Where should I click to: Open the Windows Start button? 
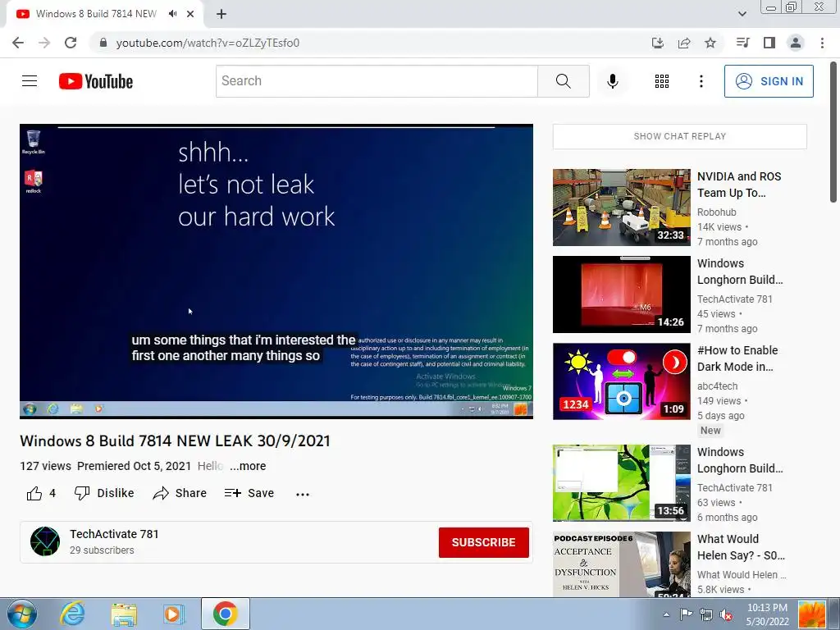[x=22, y=614]
